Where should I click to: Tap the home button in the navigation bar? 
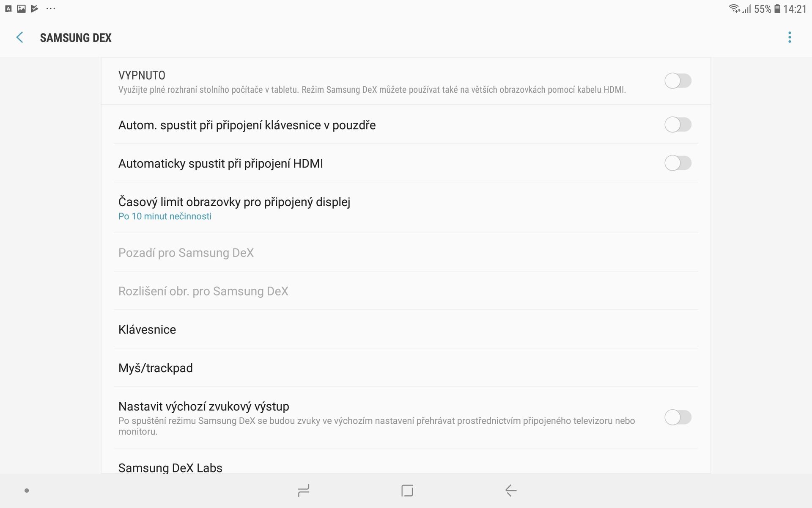[x=406, y=491]
